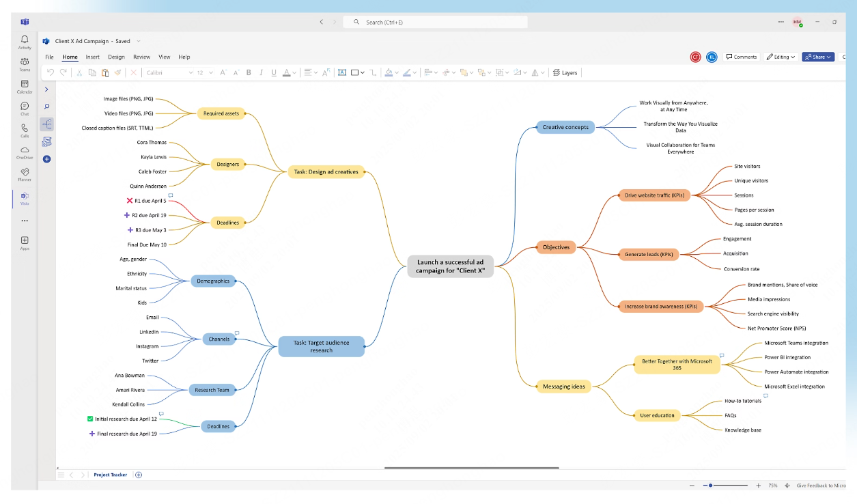Toggle underline formatting
The width and height of the screenshot is (857, 504).
point(274,72)
